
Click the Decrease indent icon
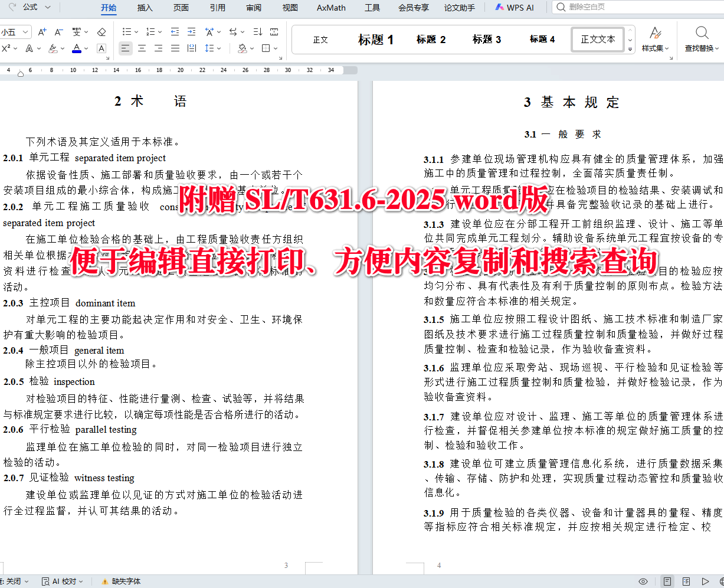click(x=175, y=32)
